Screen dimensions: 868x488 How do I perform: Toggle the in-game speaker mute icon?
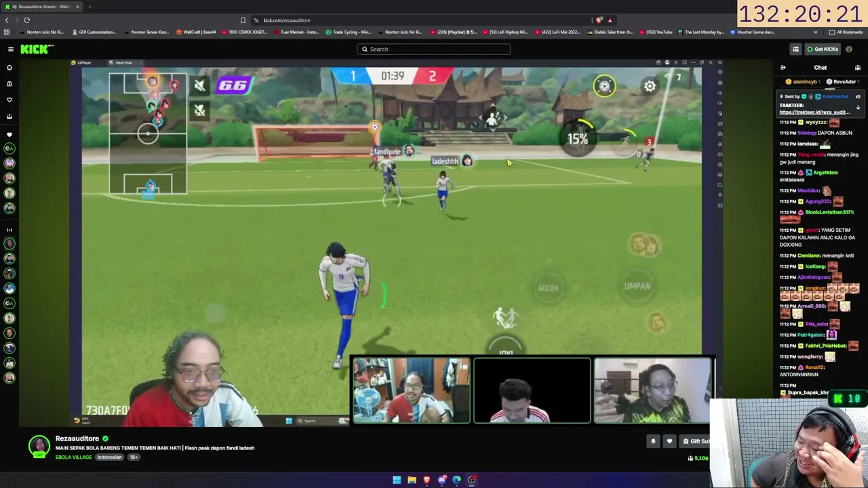click(199, 85)
